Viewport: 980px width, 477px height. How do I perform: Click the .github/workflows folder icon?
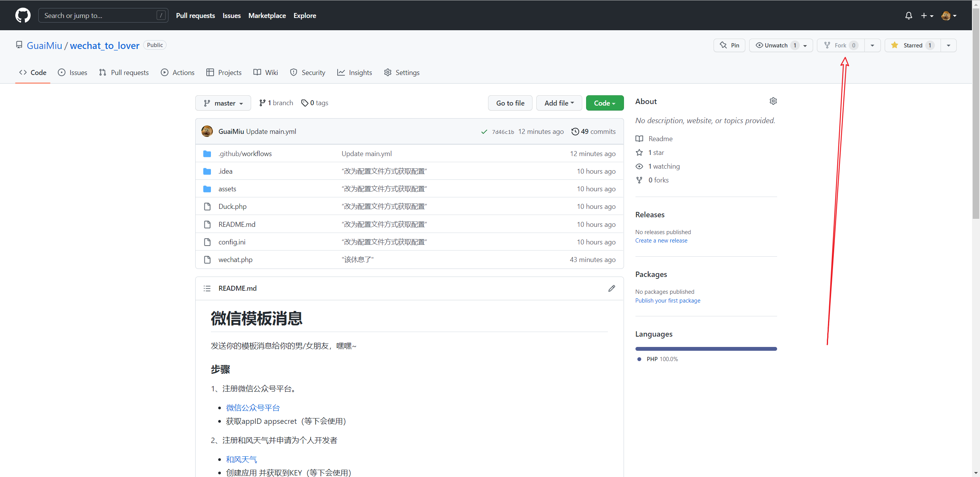(207, 154)
